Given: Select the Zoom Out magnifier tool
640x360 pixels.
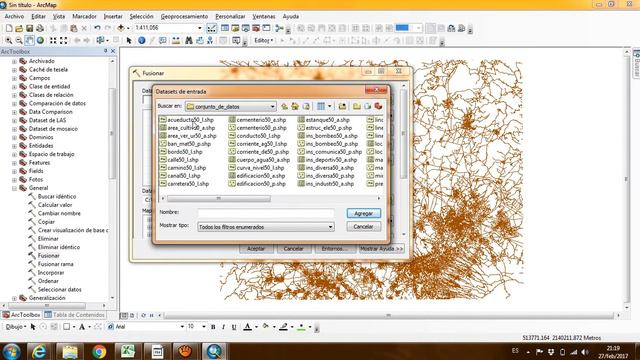Looking at the screenshot, I should pyautogui.click(x=19, y=40).
